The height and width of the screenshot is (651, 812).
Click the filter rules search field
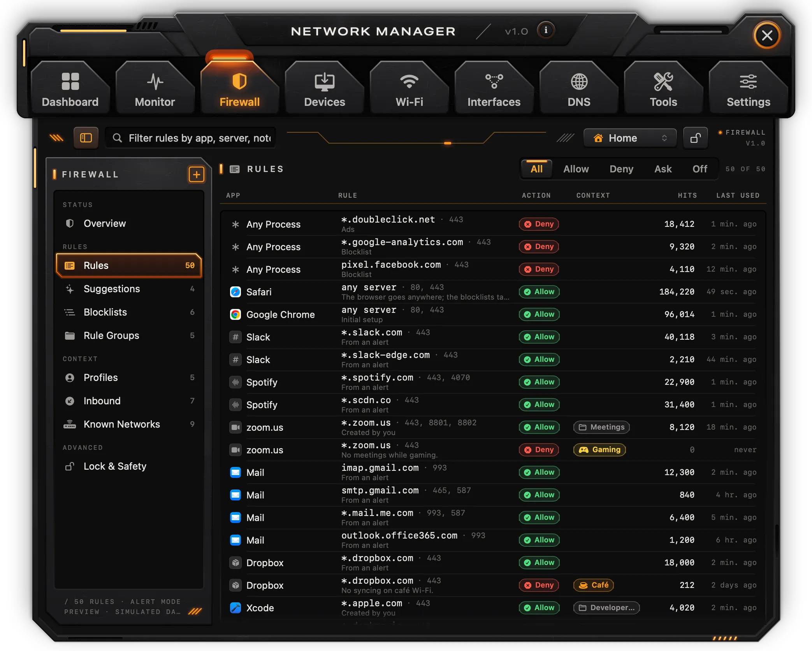point(191,138)
